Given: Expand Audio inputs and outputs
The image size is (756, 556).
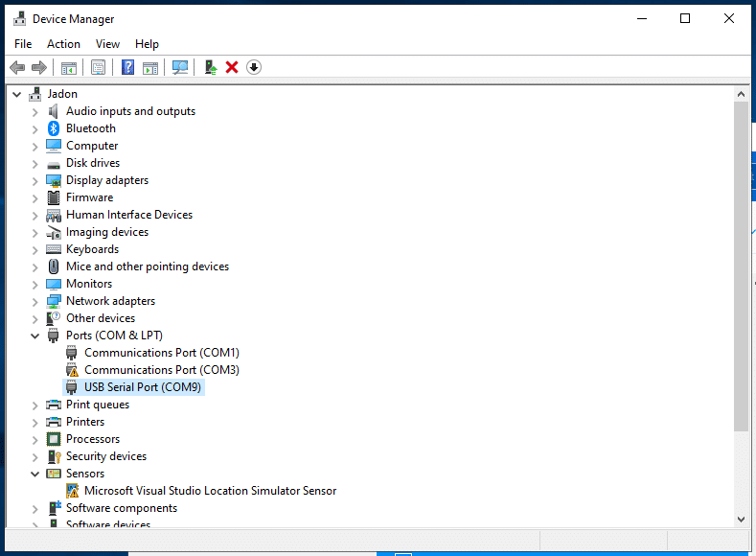Looking at the screenshot, I should [34, 112].
